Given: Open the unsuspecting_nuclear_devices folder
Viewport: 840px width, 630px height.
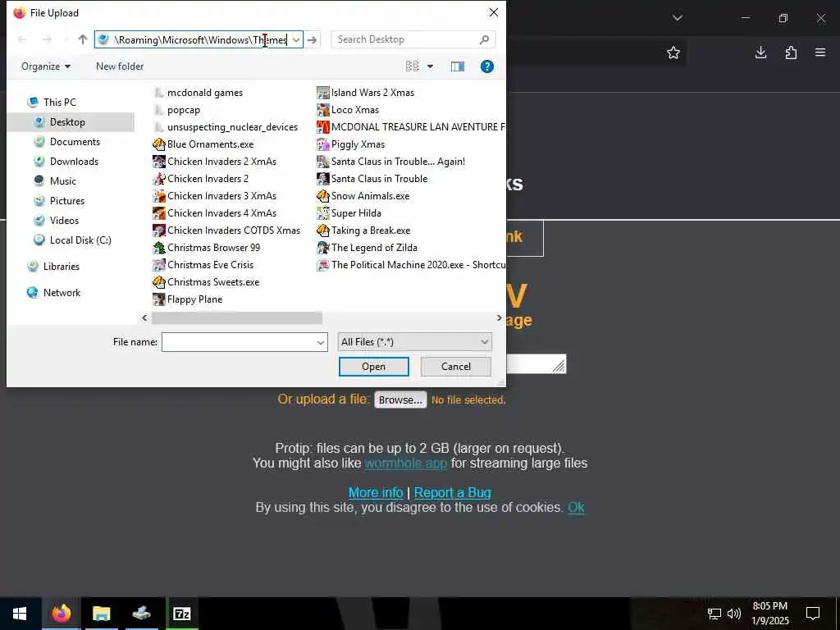Looking at the screenshot, I should point(226,127).
